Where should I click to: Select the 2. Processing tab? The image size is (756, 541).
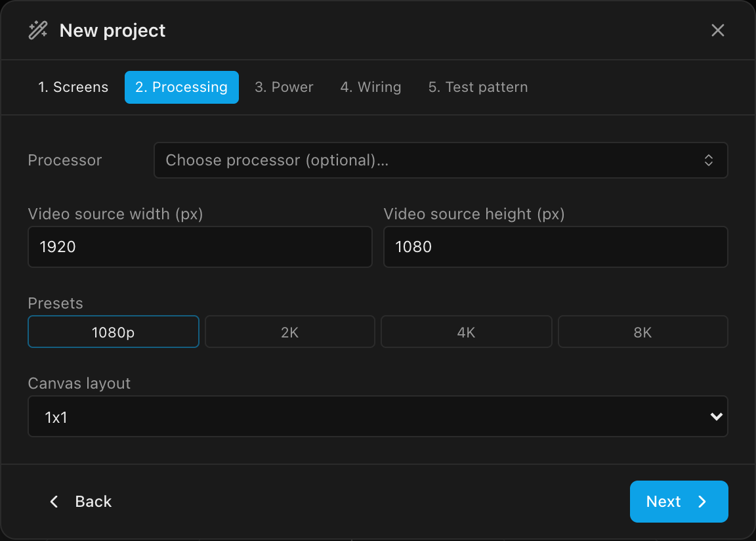182,87
